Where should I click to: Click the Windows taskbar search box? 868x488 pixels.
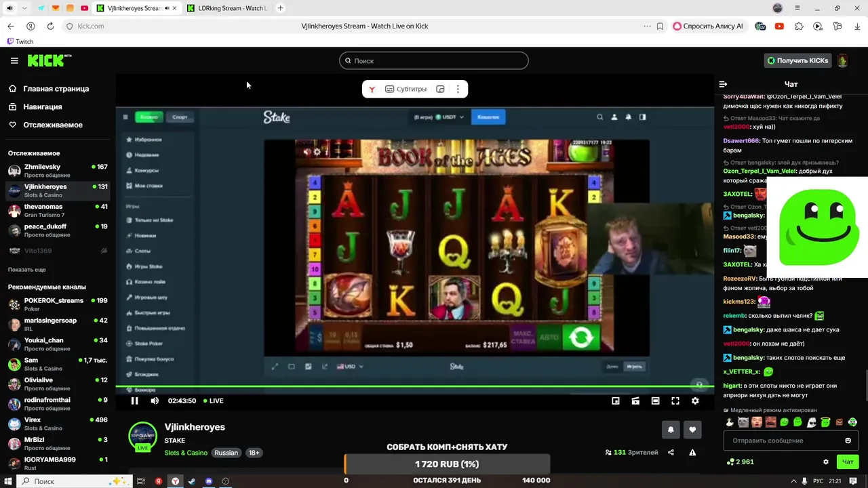(73, 481)
